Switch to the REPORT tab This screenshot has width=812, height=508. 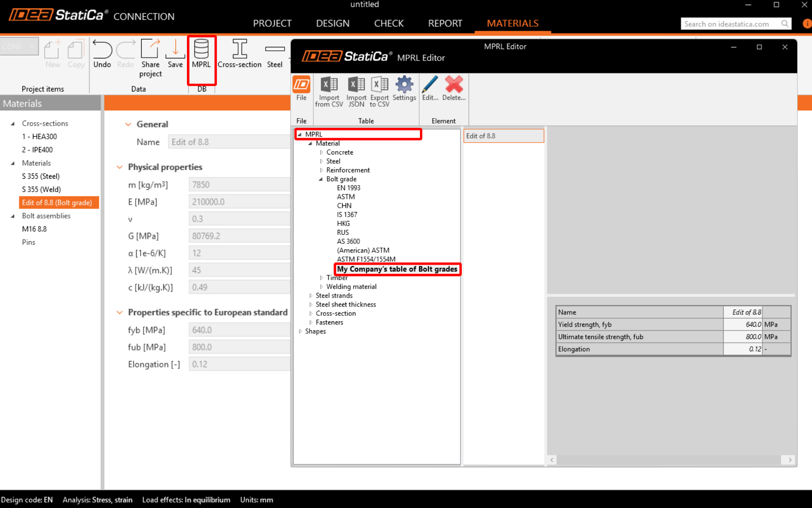tap(445, 23)
